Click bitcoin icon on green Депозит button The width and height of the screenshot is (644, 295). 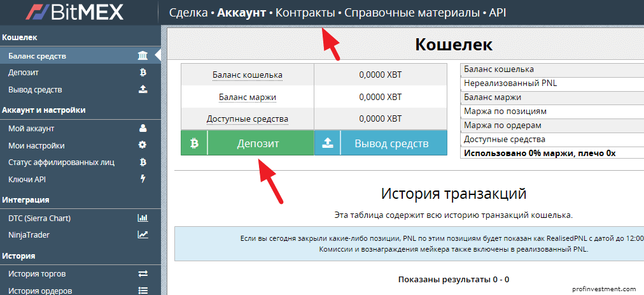click(194, 143)
